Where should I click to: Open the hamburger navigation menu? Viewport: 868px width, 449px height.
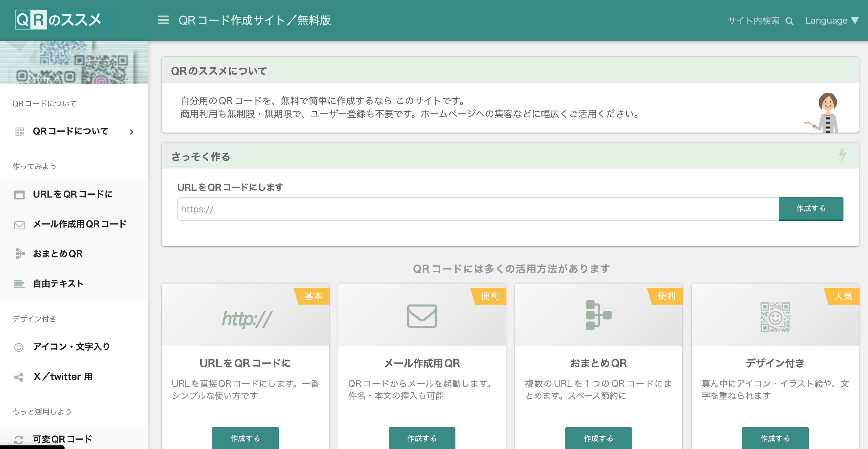pos(163,20)
